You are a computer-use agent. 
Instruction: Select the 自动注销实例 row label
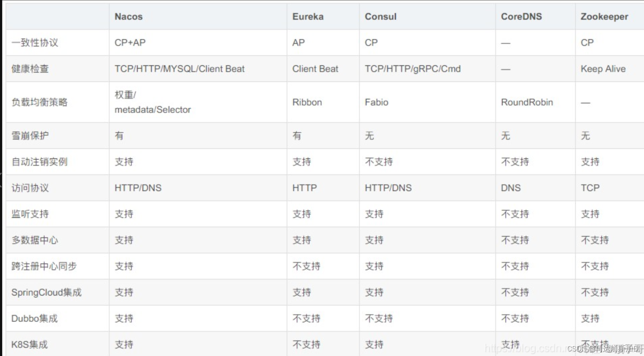point(39,162)
